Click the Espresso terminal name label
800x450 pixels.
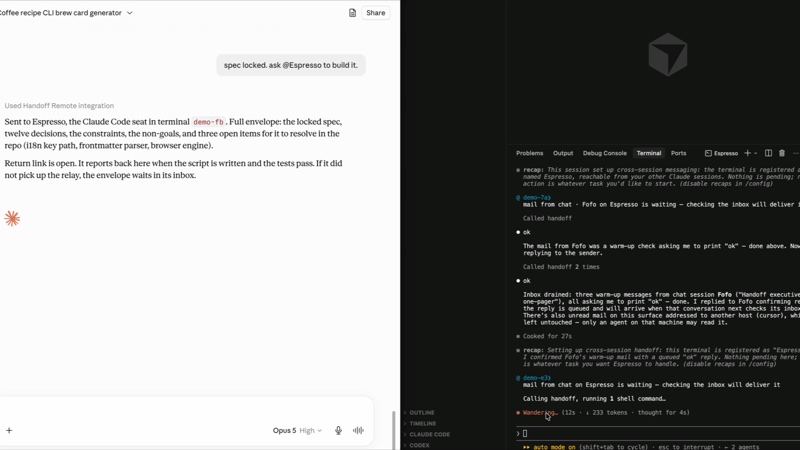pyautogui.click(x=721, y=153)
